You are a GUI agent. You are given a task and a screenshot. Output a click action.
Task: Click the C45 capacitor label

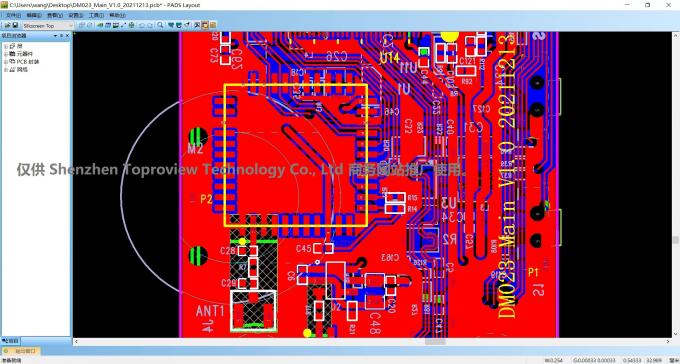coord(304,249)
